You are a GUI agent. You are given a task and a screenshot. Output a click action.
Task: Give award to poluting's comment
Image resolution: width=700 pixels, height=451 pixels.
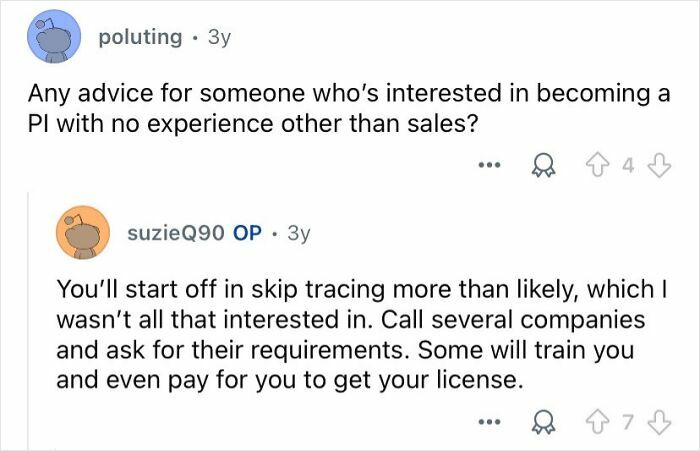coord(544,166)
